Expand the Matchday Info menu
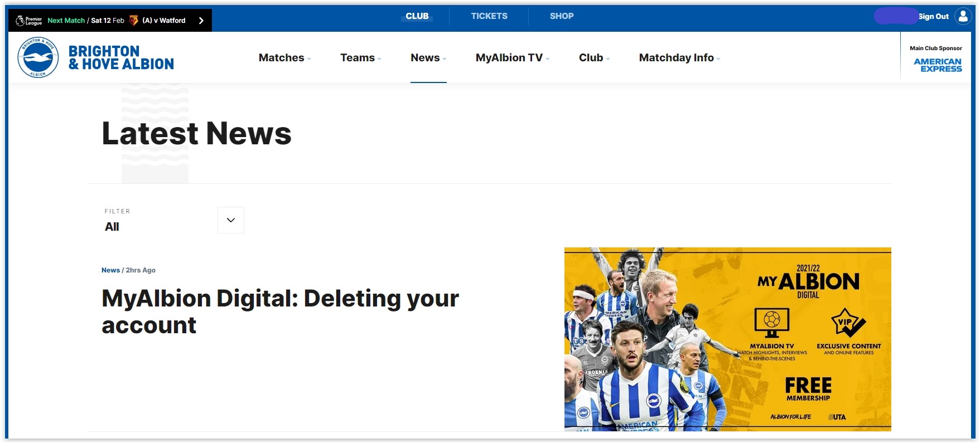Image resolution: width=980 pixels, height=443 pixels. pyautogui.click(x=679, y=57)
